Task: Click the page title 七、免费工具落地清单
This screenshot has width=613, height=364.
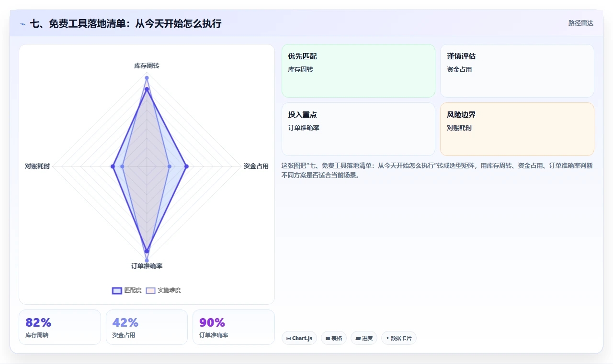Action: [x=125, y=23]
